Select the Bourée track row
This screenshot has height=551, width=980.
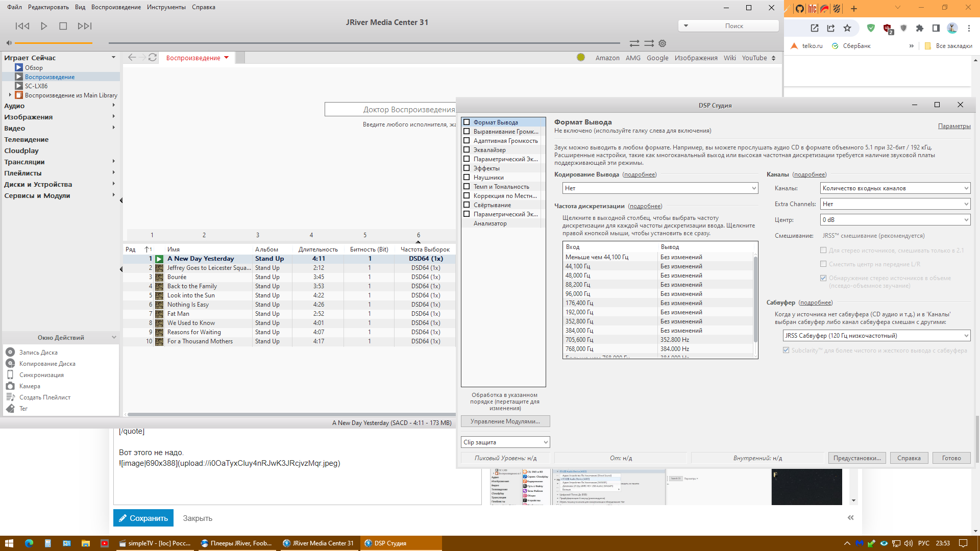(177, 277)
